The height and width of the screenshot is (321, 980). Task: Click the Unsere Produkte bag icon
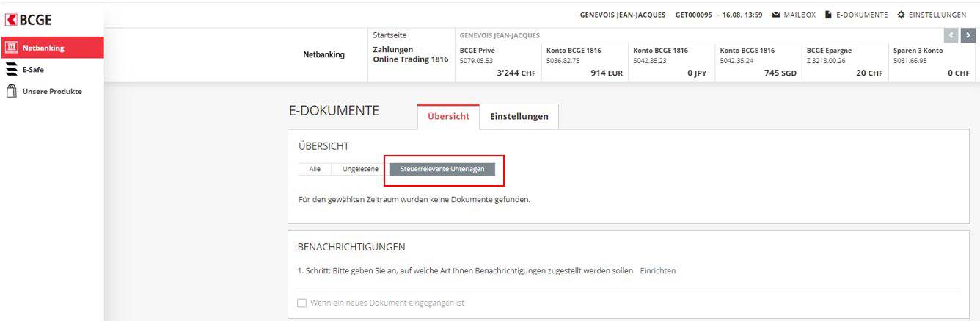pyautogui.click(x=11, y=92)
